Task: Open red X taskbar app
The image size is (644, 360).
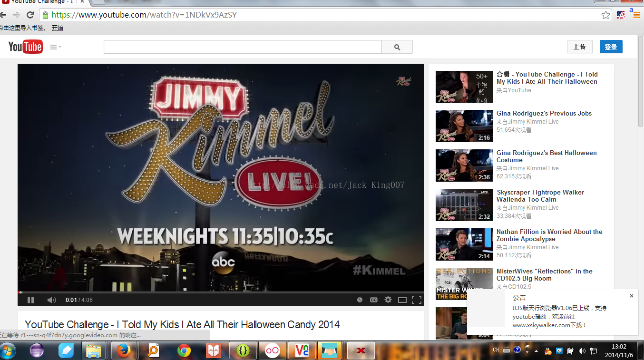Action: point(361,351)
